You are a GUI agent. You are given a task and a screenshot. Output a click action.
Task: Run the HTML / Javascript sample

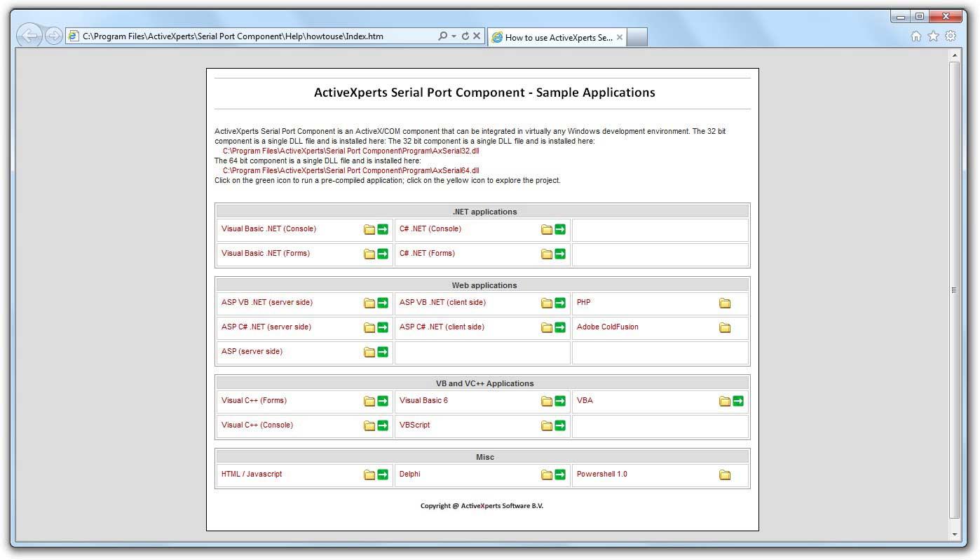coord(383,474)
